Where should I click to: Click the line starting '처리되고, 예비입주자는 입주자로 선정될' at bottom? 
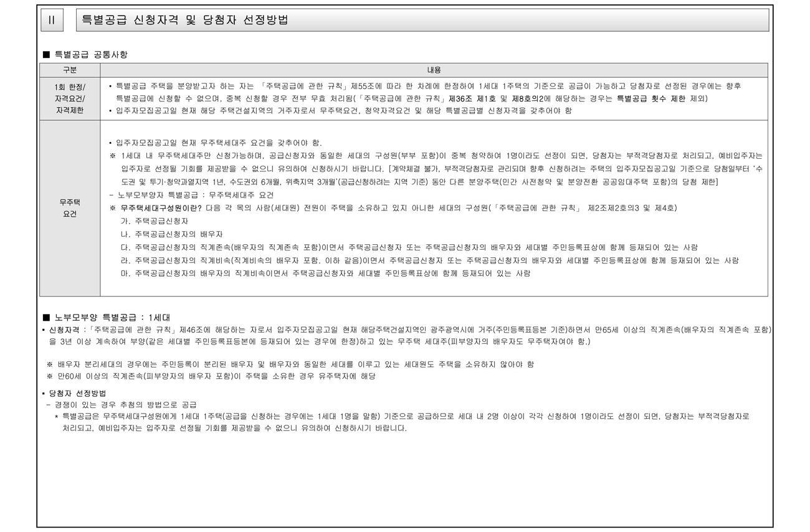235,429
